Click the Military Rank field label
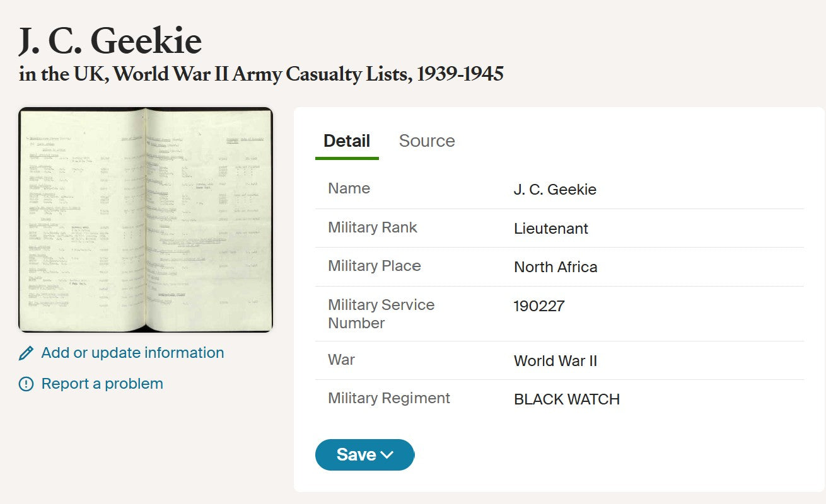826x504 pixels. point(373,227)
